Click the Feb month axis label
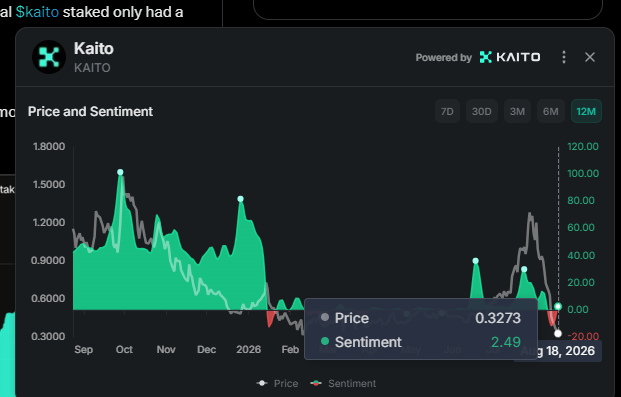Viewport: 621px width, 397px height. pos(290,349)
